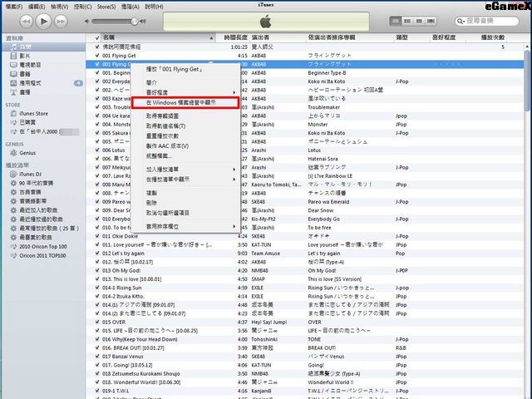The width and height of the screenshot is (532, 399).
Task: Open the 控制(C) menu
Action: click(x=82, y=7)
